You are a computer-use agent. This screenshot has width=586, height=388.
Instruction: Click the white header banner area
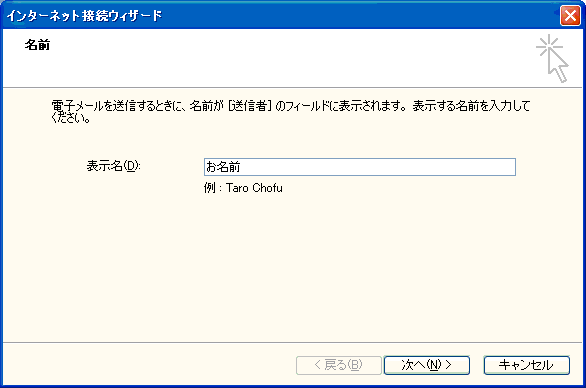(x=262, y=58)
